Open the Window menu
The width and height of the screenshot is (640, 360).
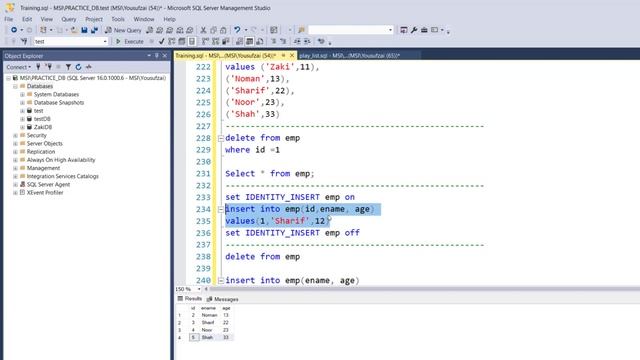[144, 19]
